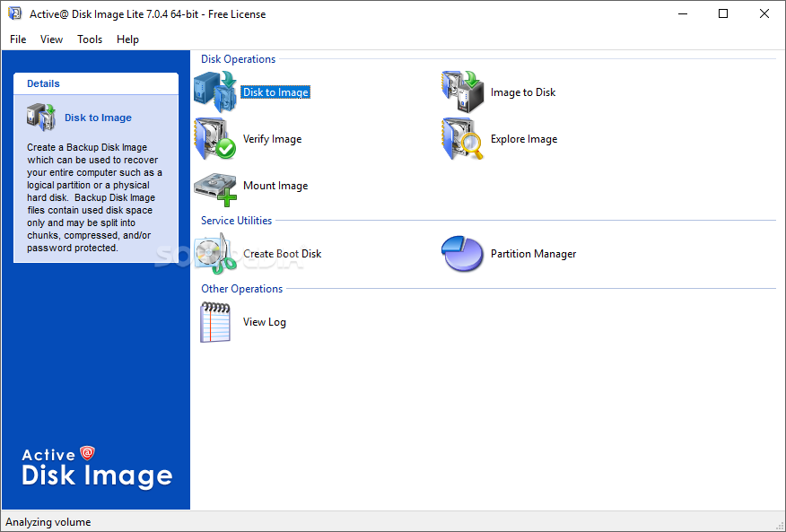The image size is (786, 532).
Task: Launch Verify Image by its label
Action: pyautogui.click(x=272, y=139)
